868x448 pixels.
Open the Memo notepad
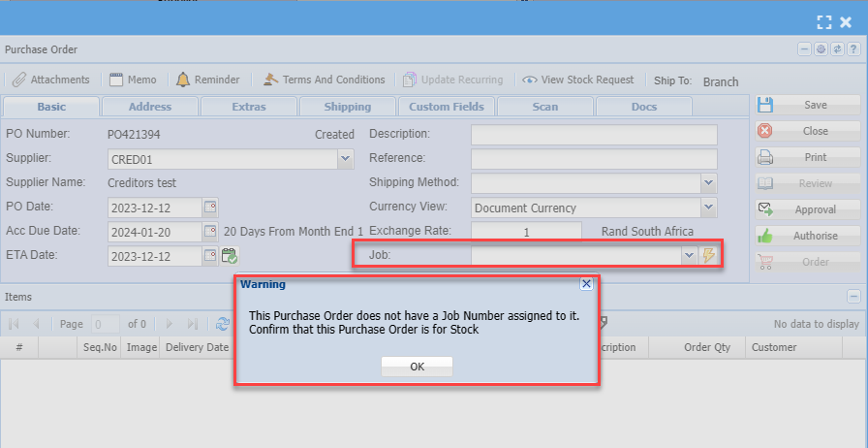pos(133,80)
